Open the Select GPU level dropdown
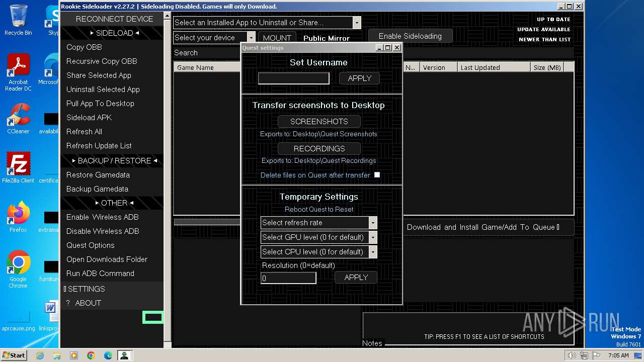 tap(373, 237)
